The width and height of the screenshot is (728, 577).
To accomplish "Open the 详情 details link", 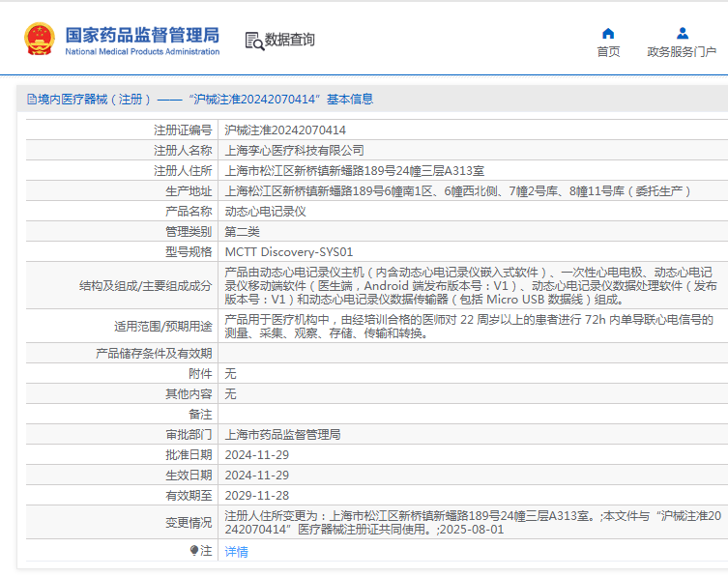I will point(236,552).
